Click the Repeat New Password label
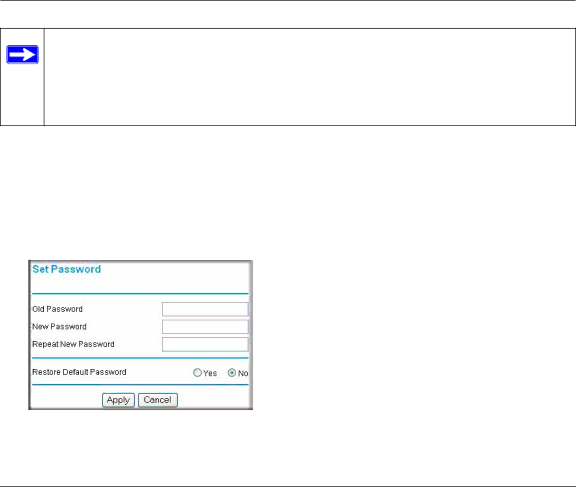The width and height of the screenshot is (576, 487). click(x=73, y=344)
